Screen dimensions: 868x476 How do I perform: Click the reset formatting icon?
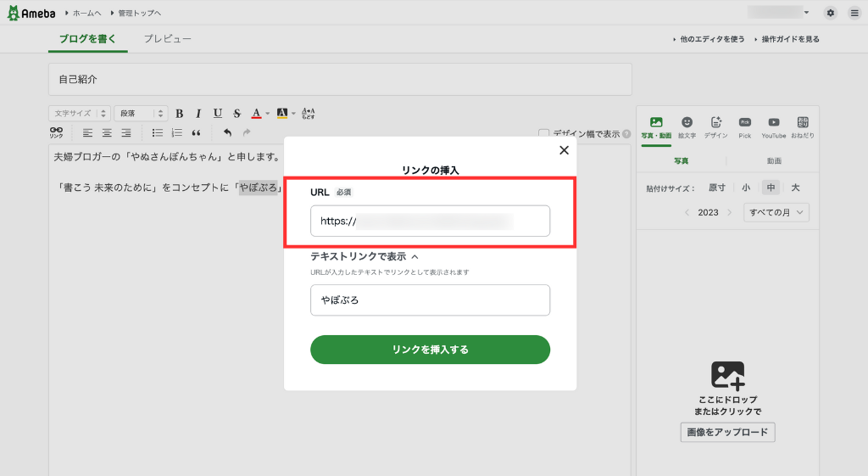[309, 114]
